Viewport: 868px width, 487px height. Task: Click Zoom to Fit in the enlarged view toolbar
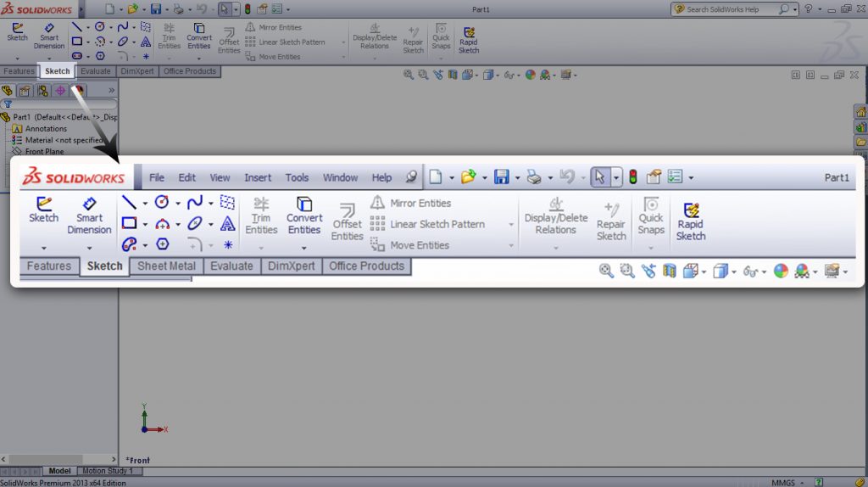pyautogui.click(x=606, y=271)
